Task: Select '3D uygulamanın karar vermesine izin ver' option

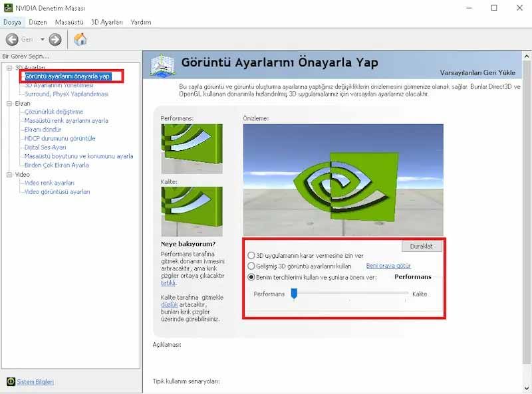Action: pos(251,255)
